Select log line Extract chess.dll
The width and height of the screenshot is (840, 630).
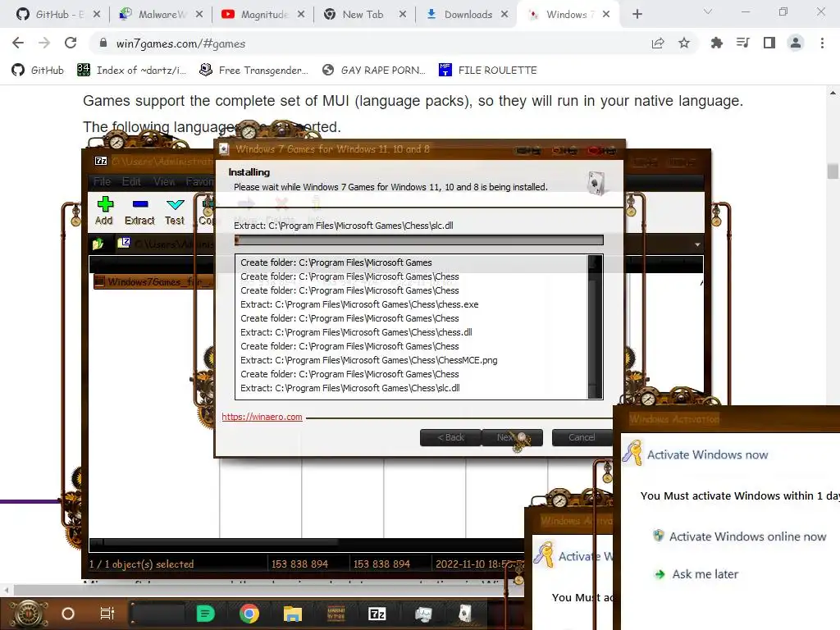(356, 332)
